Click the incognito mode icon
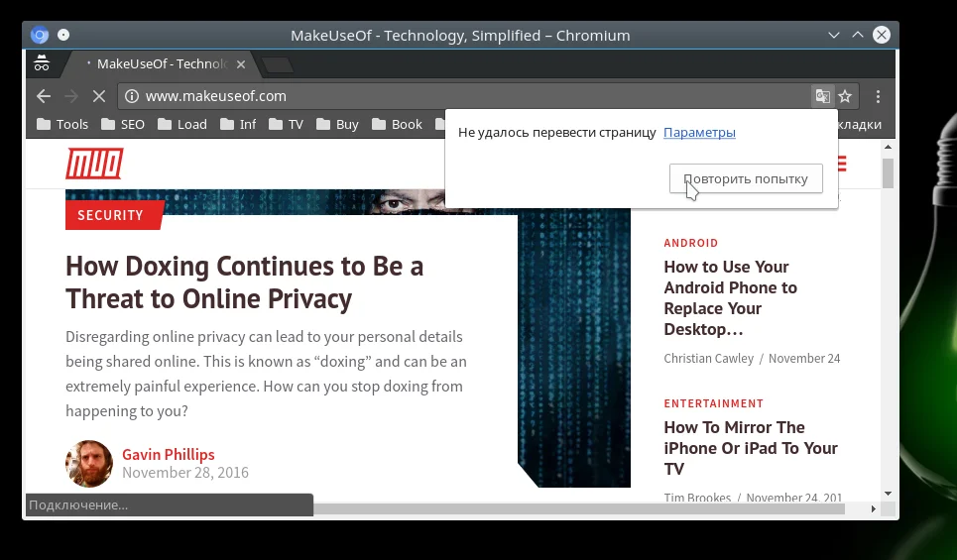 (x=42, y=63)
